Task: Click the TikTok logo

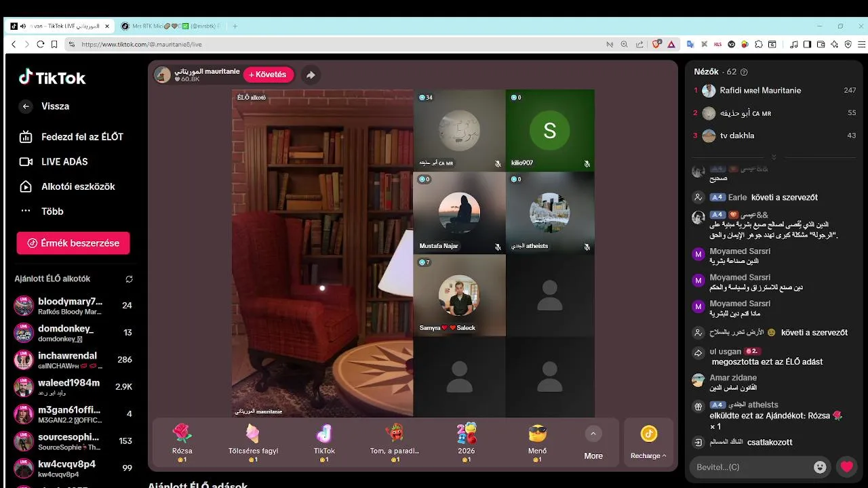Action: tap(52, 77)
